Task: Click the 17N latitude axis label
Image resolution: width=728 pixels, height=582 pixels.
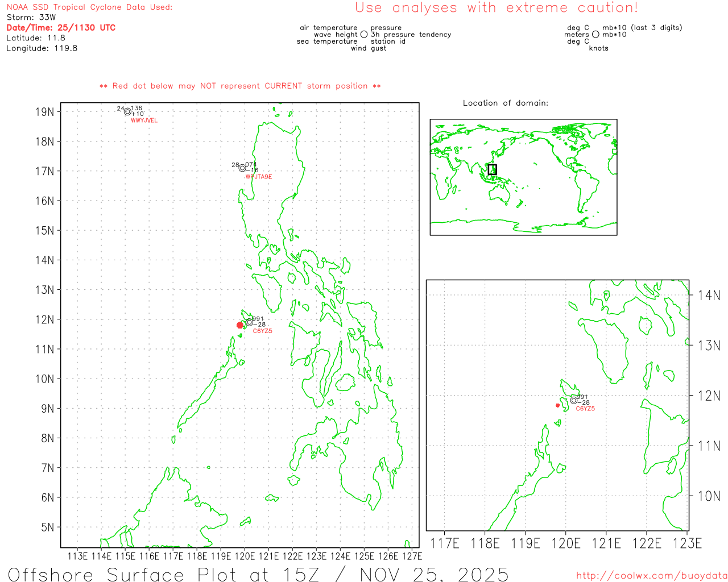Action: [x=45, y=171]
